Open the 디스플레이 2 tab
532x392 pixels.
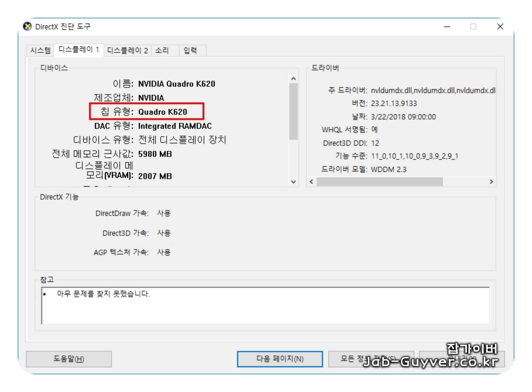coord(127,50)
